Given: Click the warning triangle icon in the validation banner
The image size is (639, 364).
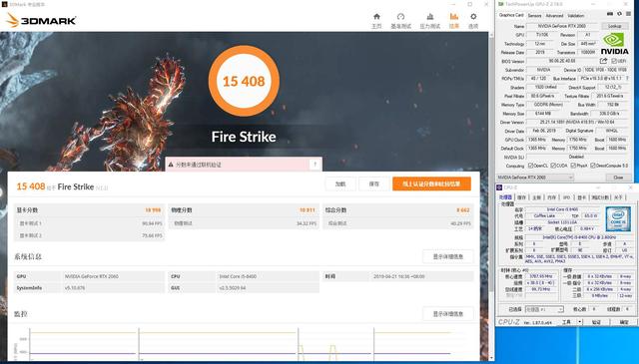Looking at the screenshot, I should tap(171, 165).
